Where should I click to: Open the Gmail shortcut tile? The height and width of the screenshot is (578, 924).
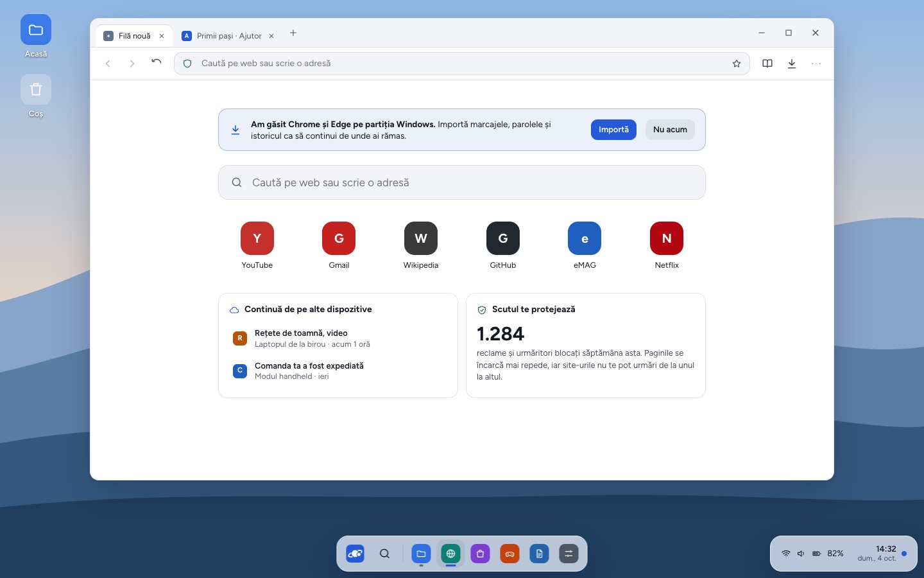(x=339, y=246)
